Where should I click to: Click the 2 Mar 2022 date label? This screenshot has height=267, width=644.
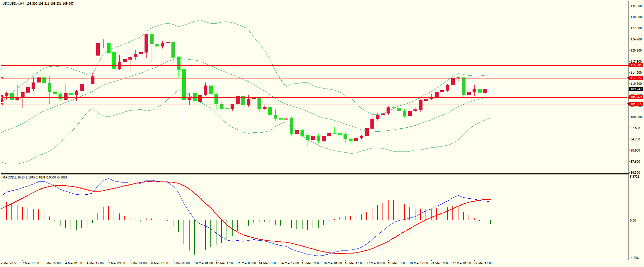pyautogui.click(x=9, y=263)
